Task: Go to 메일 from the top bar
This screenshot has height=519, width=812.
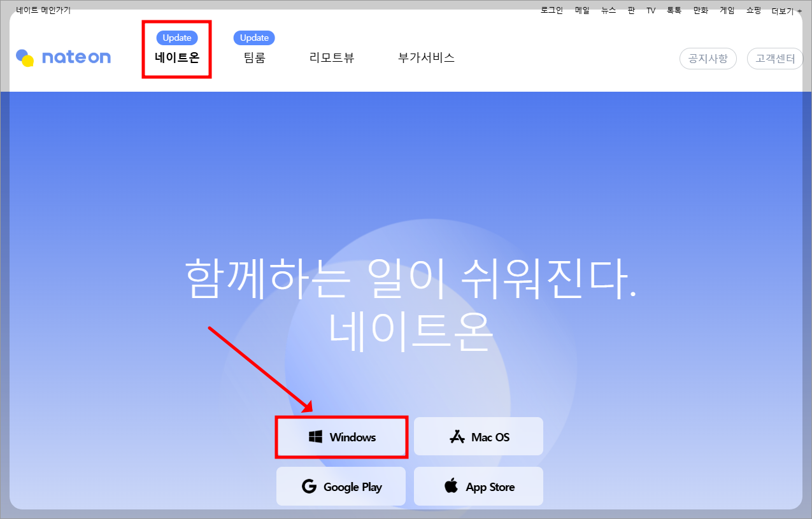Action: click(x=581, y=10)
